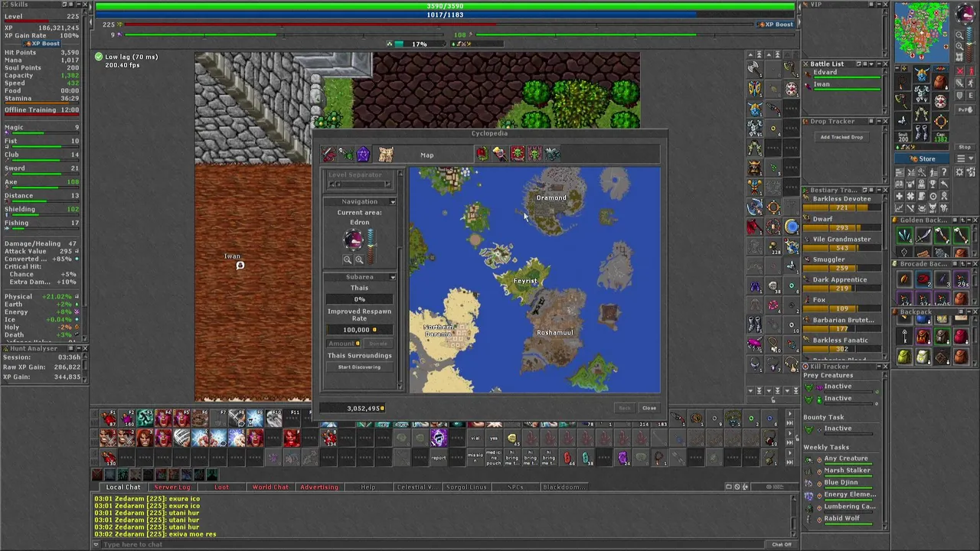Click the yes hotkey action slot
980x551 pixels.
point(494,439)
